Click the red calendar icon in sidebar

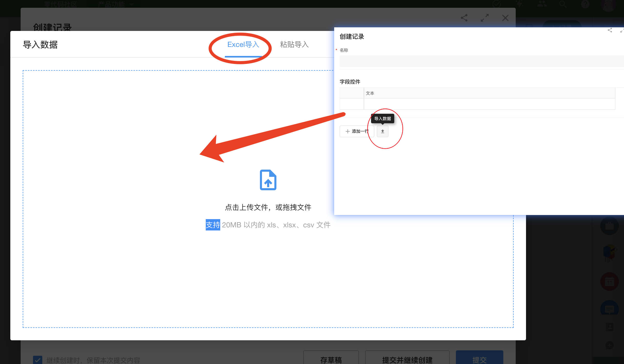[x=609, y=282]
